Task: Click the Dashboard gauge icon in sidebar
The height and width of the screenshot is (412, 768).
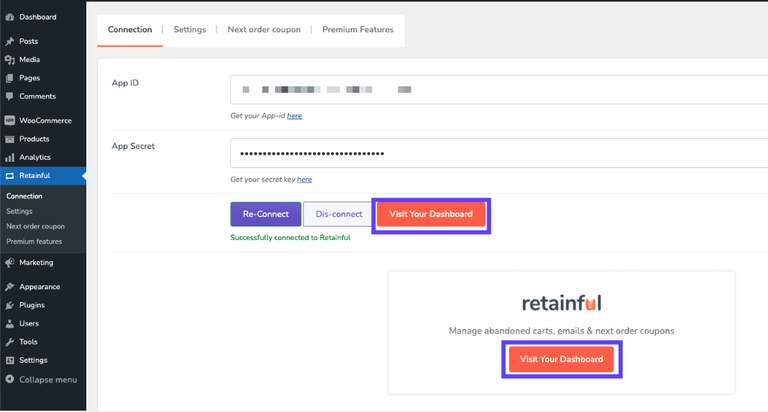Action: pos(9,17)
